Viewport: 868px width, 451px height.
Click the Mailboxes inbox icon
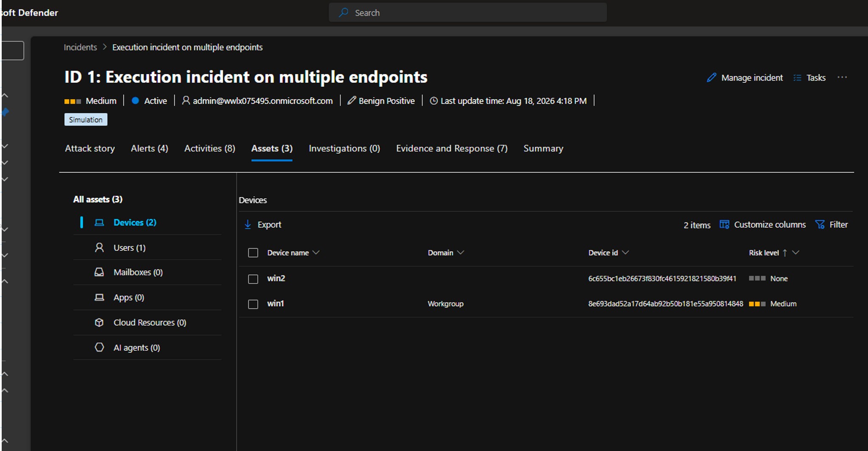click(99, 272)
